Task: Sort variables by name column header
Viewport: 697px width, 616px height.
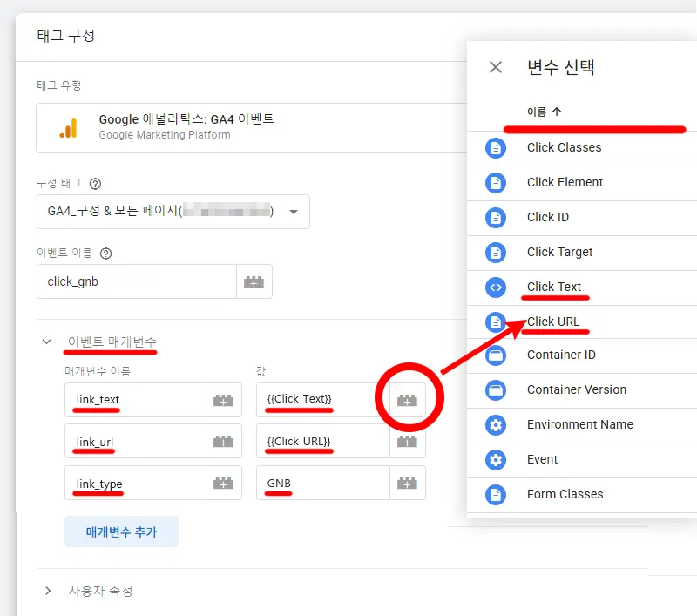Action: tap(545, 112)
